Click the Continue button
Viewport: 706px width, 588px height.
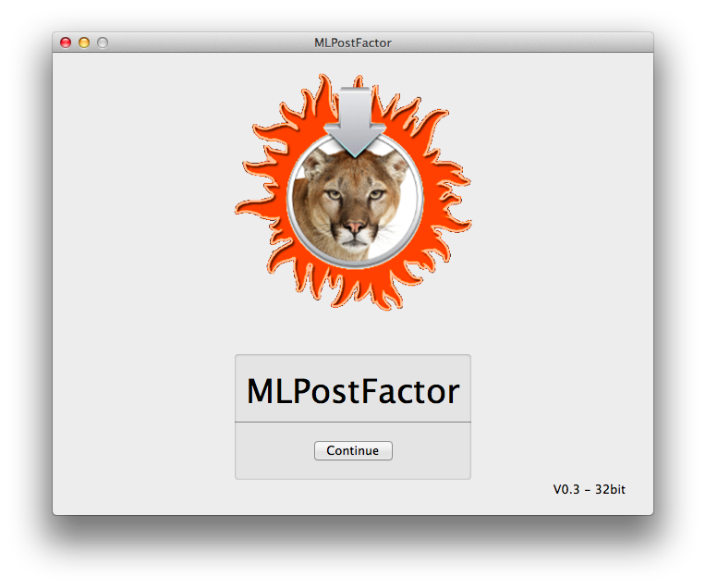pos(353,450)
